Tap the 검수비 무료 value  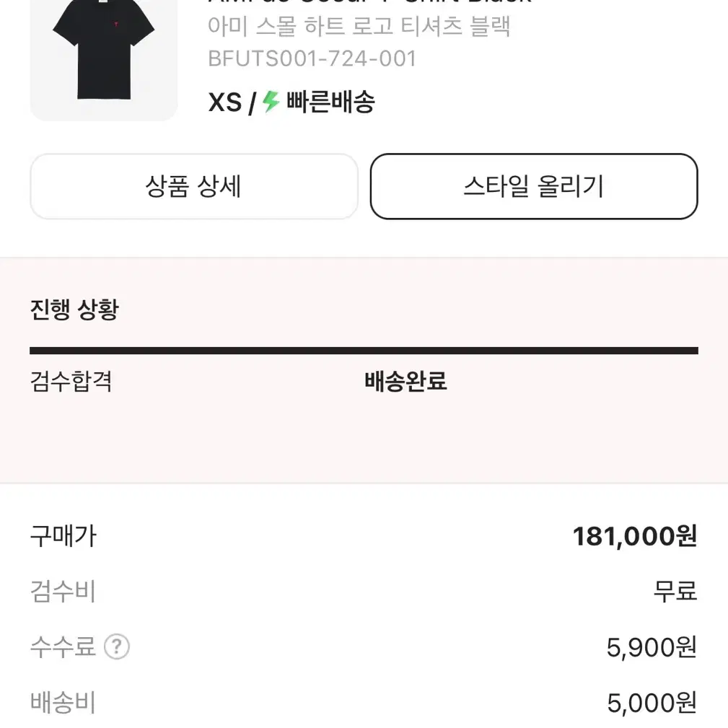tap(675, 591)
